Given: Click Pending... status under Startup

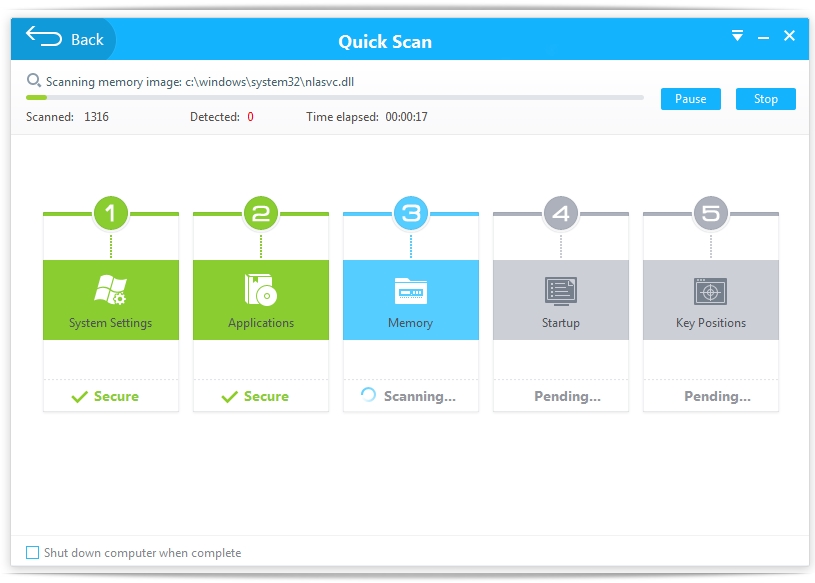Looking at the screenshot, I should click(568, 397).
